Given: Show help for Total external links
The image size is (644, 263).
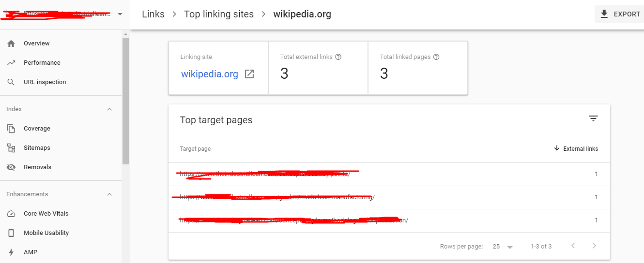Looking at the screenshot, I should coord(338,57).
